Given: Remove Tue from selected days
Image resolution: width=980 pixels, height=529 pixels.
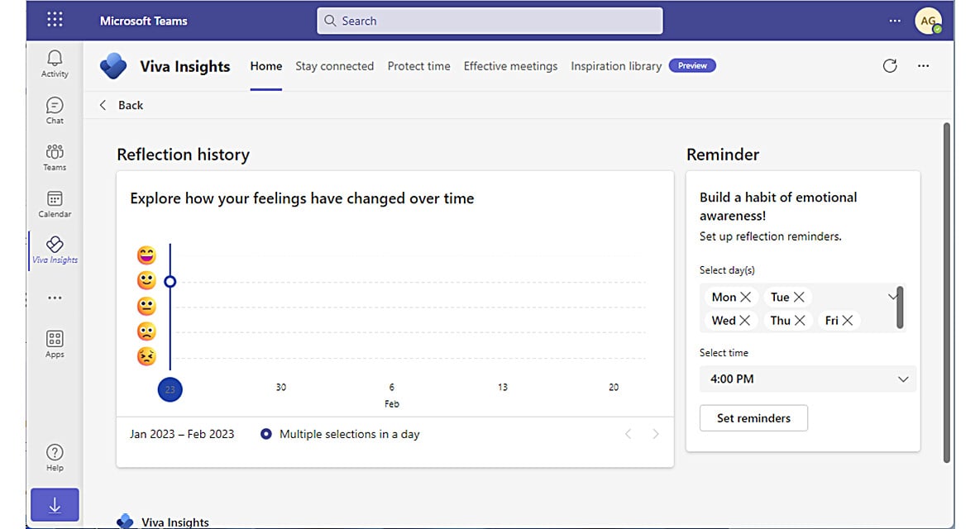Looking at the screenshot, I should point(799,298).
